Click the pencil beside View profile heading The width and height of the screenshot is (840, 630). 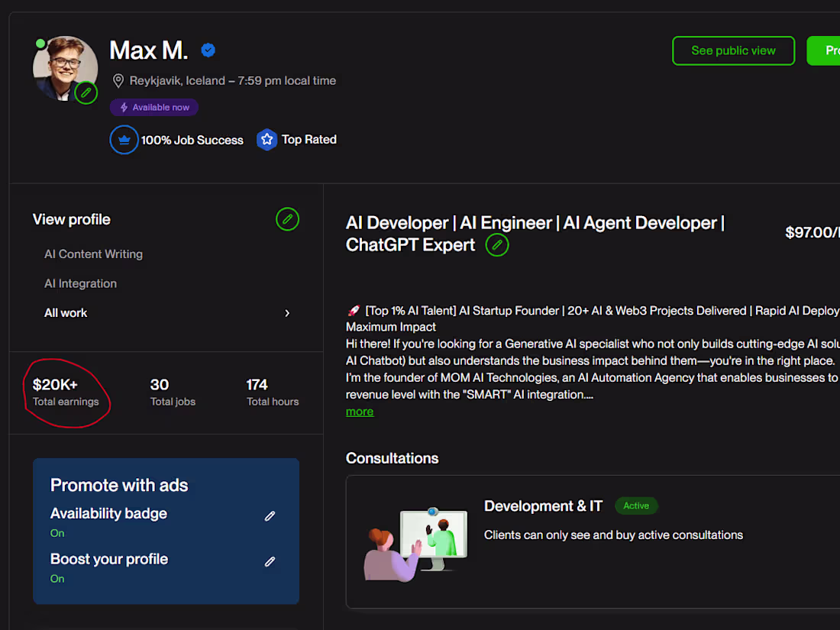287,219
